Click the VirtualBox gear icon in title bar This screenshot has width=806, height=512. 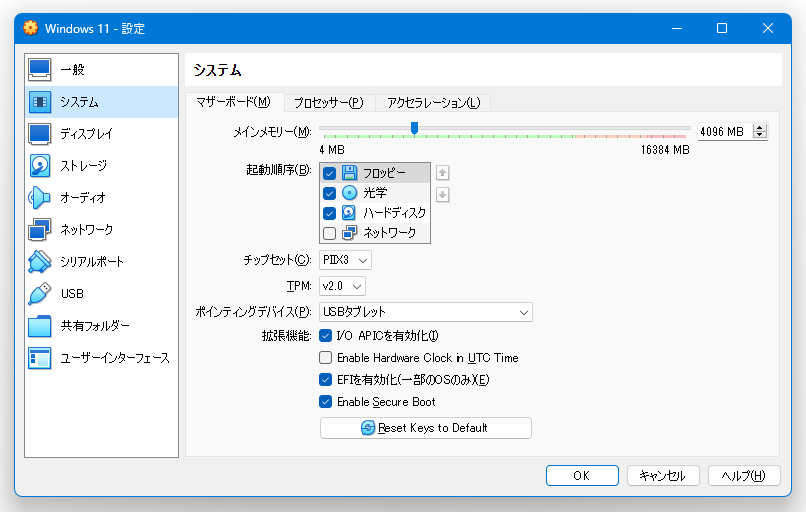tap(31, 28)
